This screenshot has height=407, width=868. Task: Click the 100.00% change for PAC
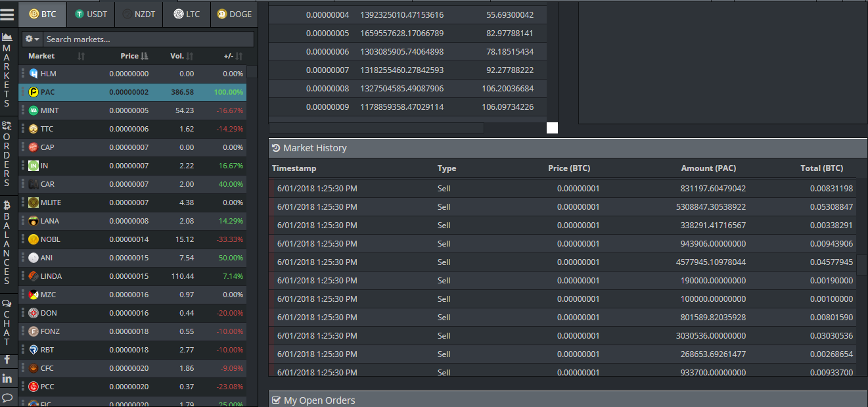tap(229, 92)
